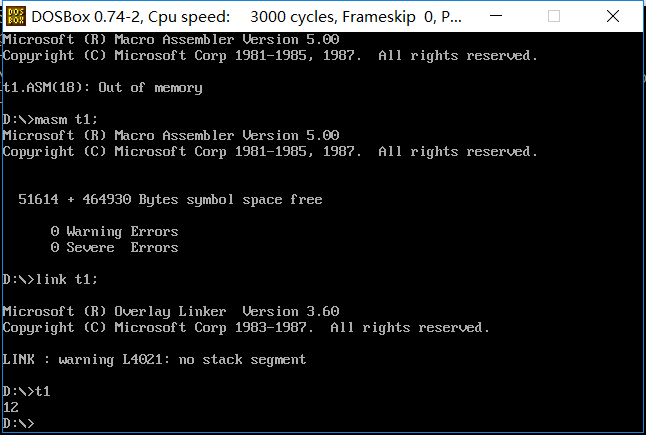Click the '0 Warning Errors' line

tap(114, 232)
